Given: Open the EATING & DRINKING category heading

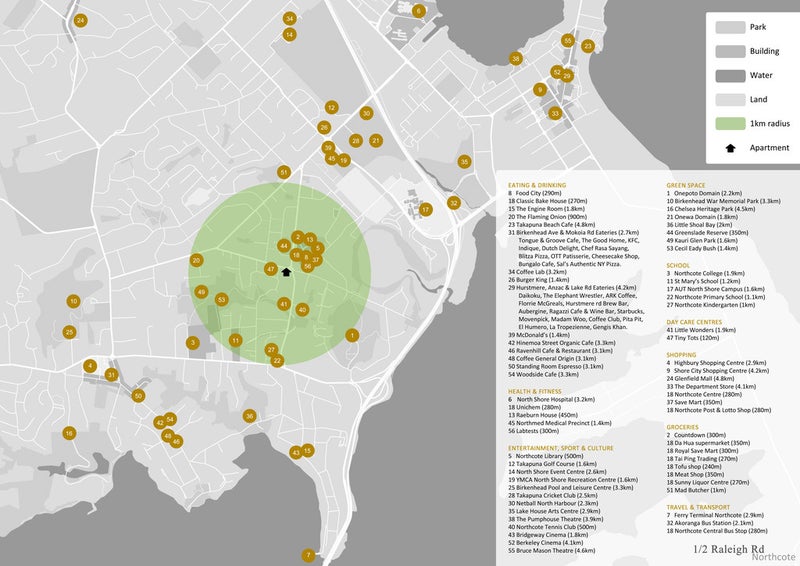Looking at the screenshot, I should pos(536,186).
